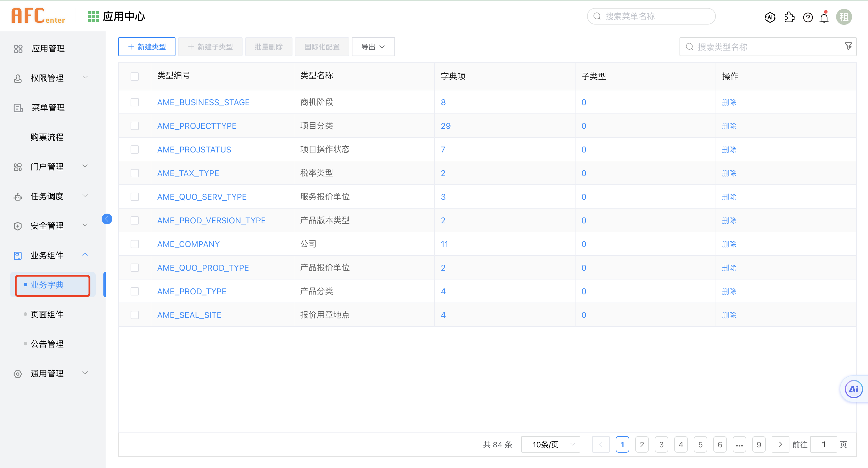Toggle the select-all header checkbox

click(135, 77)
